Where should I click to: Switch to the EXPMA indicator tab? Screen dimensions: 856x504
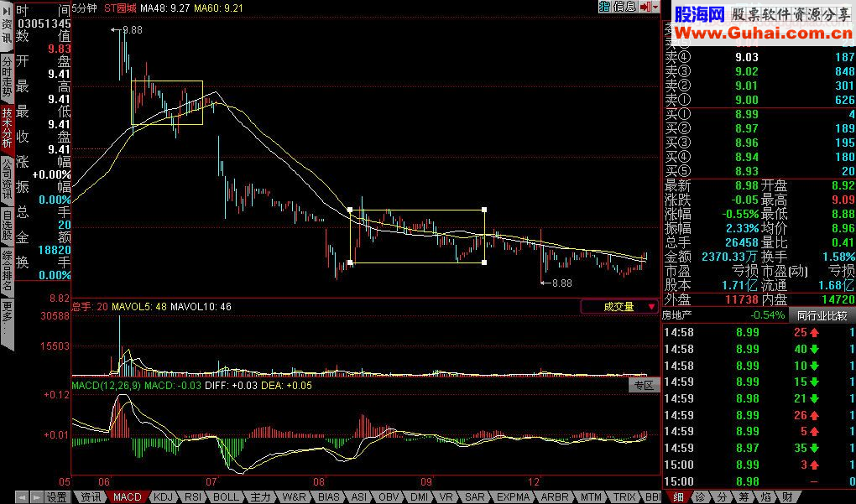click(513, 497)
